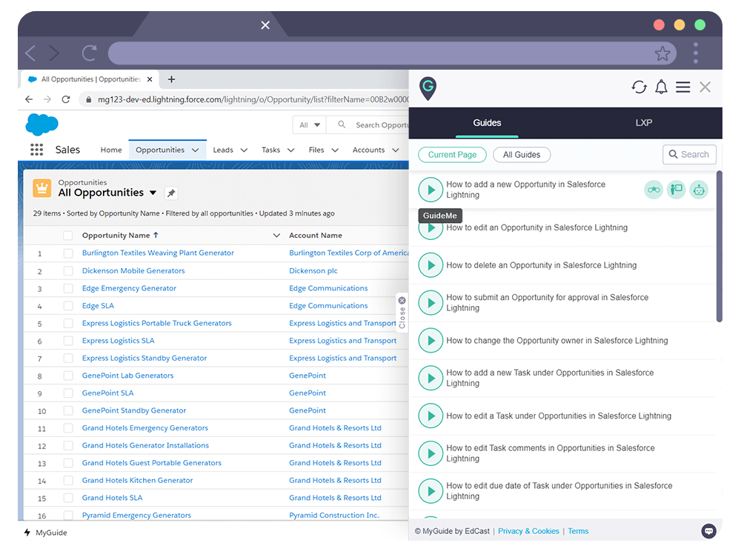Go back in the inner browser

[29, 99]
